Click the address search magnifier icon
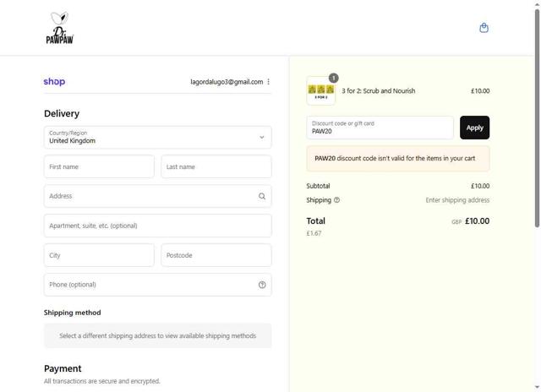This screenshot has width=541, height=392. pyautogui.click(x=262, y=196)
